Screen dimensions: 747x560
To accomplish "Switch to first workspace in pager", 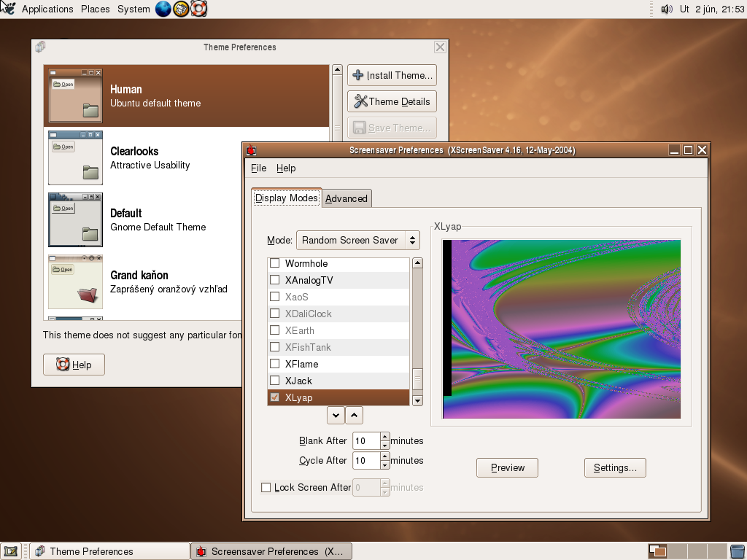I will [658, 551].
